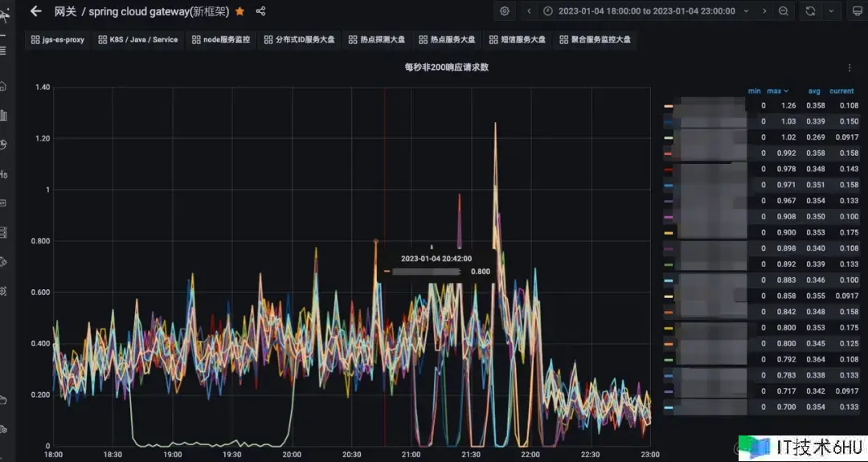Sort legend by max column

[777, 92]
